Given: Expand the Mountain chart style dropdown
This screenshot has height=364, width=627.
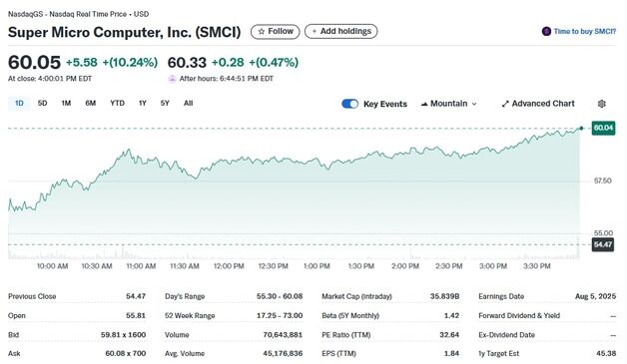Looking at the screenshot, I should [449, 104].
